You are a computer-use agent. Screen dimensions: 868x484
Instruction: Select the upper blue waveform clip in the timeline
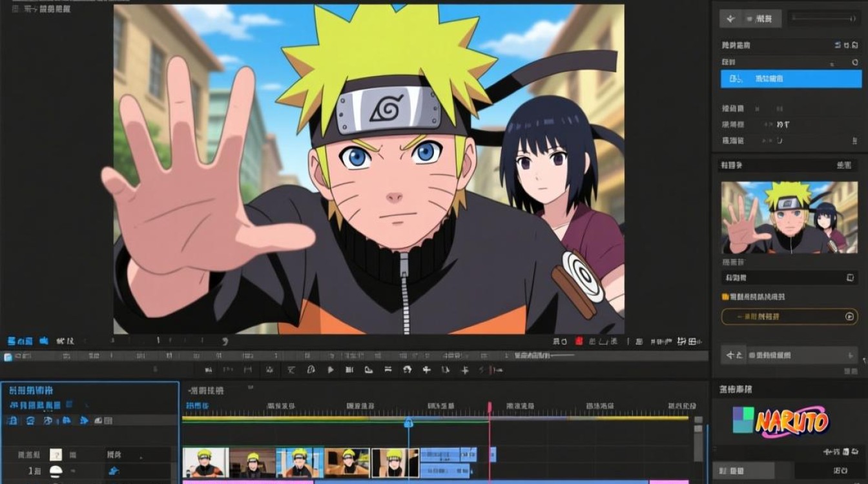tap(449, 454)
